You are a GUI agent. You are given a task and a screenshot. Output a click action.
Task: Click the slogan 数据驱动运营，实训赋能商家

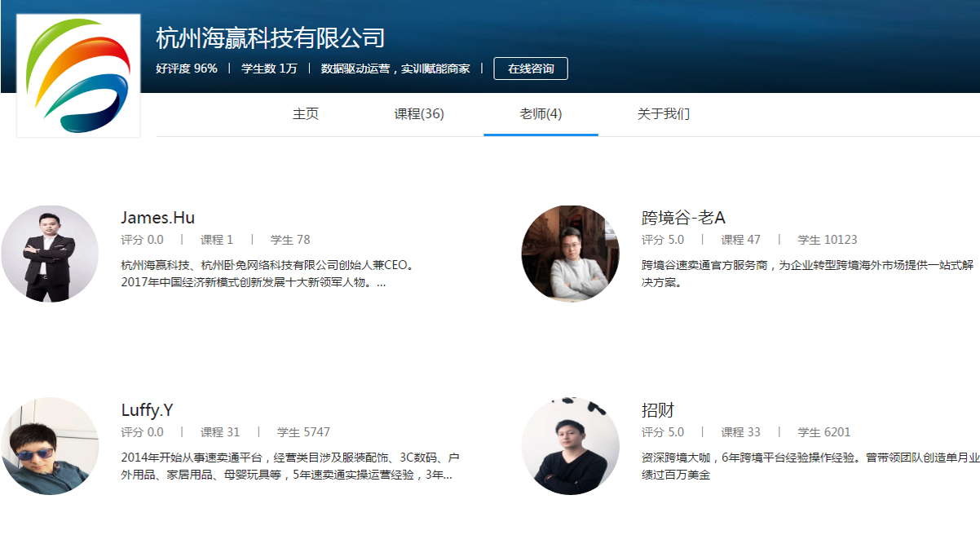(x=395, y=69)
